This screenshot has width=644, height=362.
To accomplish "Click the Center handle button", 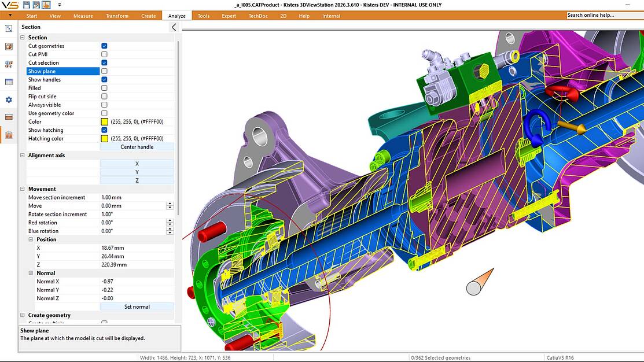I will tap(137, 147).
